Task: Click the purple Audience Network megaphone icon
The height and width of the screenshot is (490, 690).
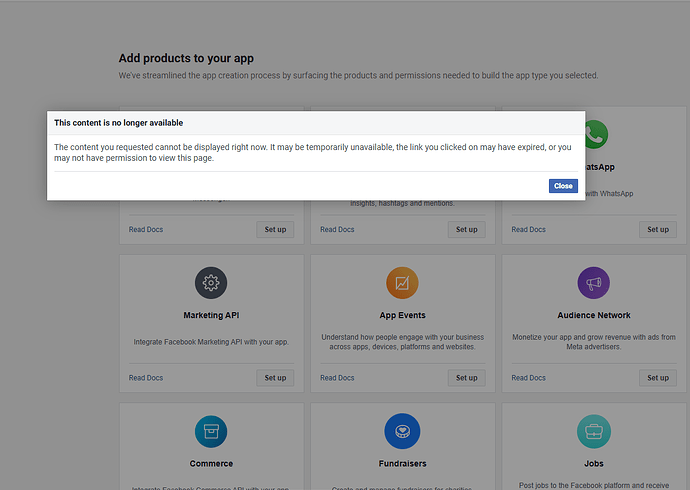Action: [x=593, y=283]
